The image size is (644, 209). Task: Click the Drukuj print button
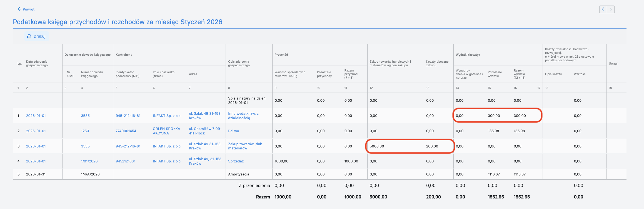tap(36, 36)
